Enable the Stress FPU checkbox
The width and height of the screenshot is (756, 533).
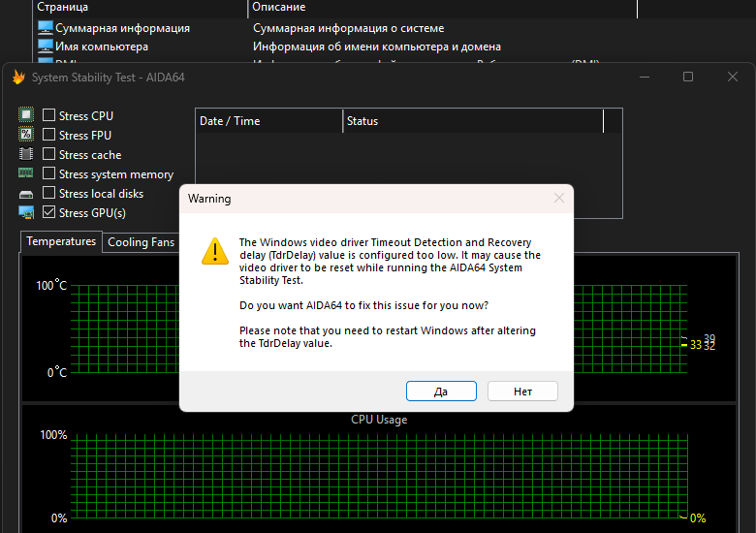pos(48,134)
